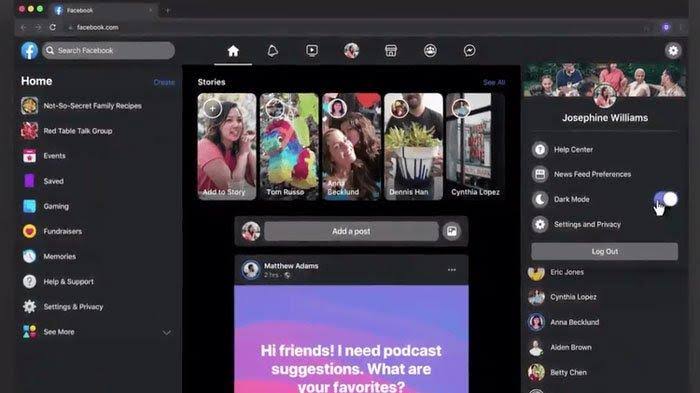Open the Notifications bell tab
Viewport: 700px width, 393px height.
coord(272,51)
